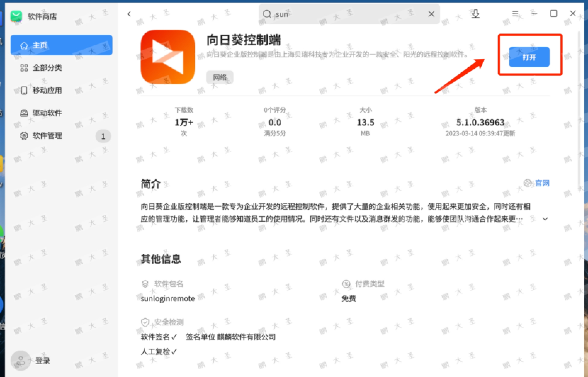Image resolution: width=588 pixels, height=377 pixels.
Task: Close the software store window
Action: point(572,13)
